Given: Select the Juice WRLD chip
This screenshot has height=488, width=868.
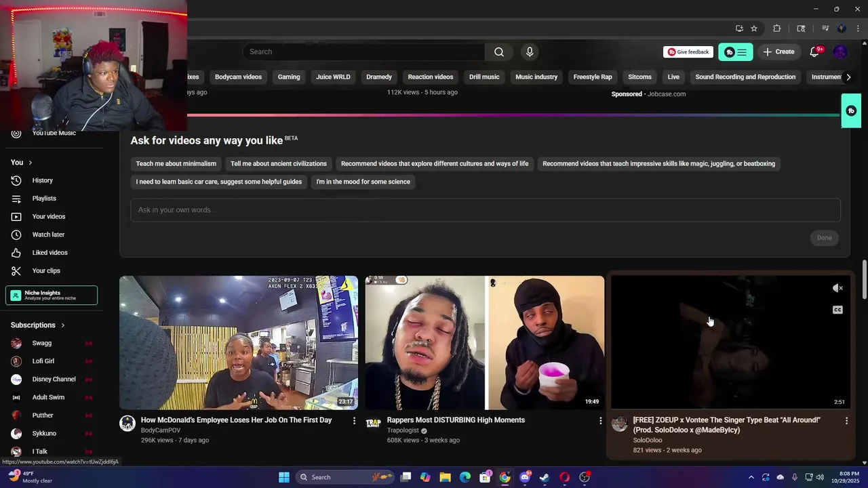Looking at the screenshot, I should click(333, 77).
